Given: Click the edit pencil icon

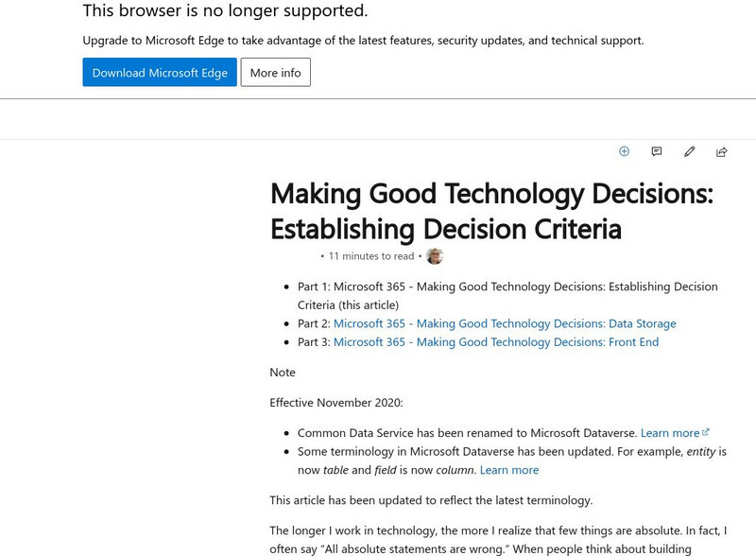Looking at the screenshot, I should click(x=690, y=151).
